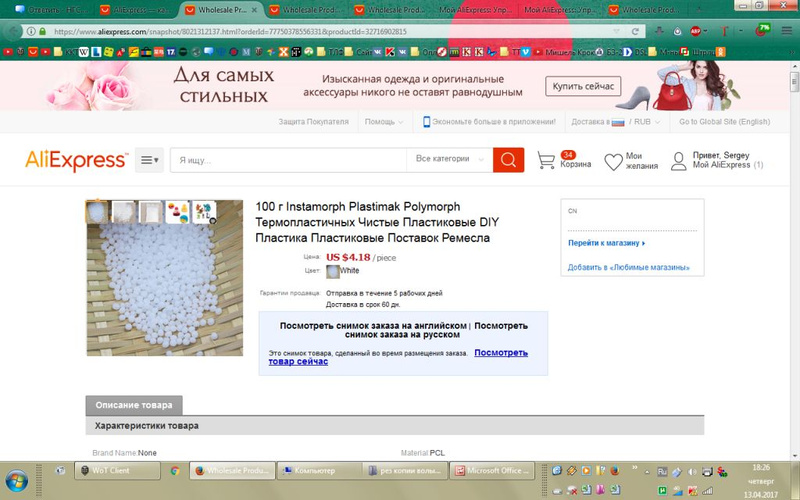This screenshot has width=800, height=500.
Task: Click Посмотреть товар сейчас link
Action: pyautogui.click(x=398, y=357)
